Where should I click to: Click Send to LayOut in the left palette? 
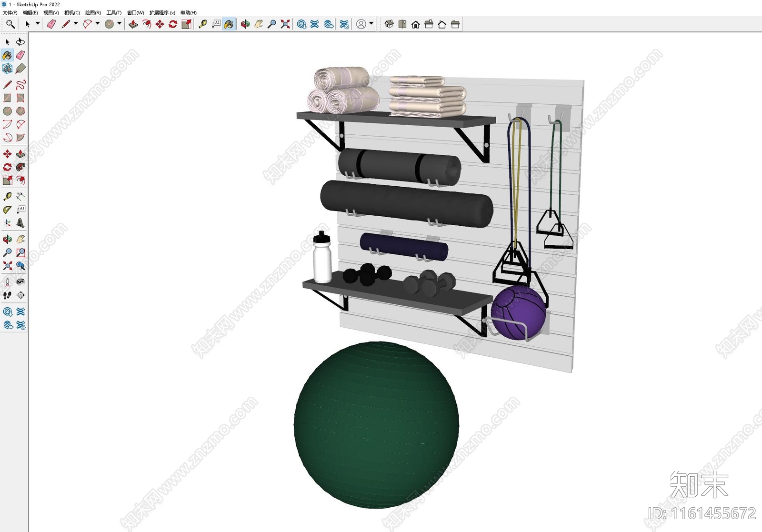click(x=7, y=325)
